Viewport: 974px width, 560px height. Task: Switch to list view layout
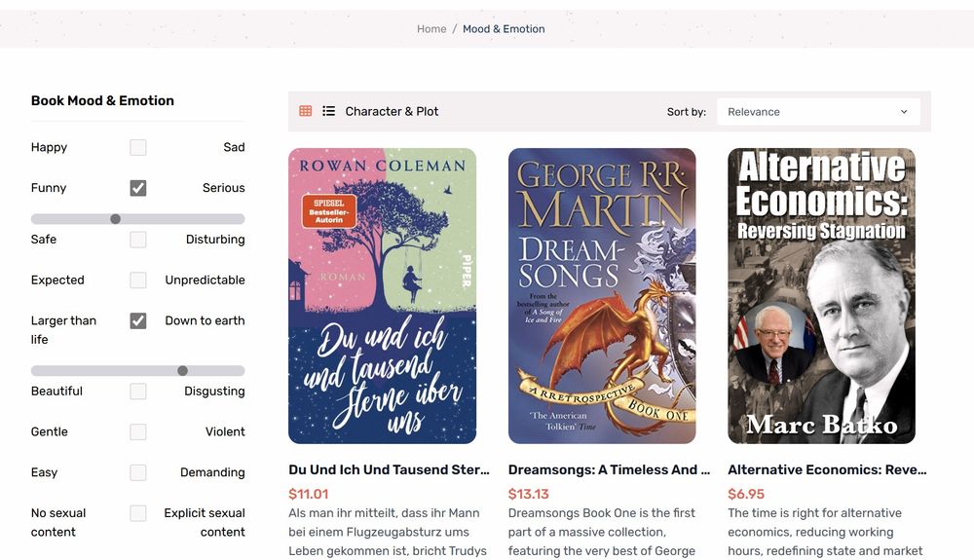328,111
